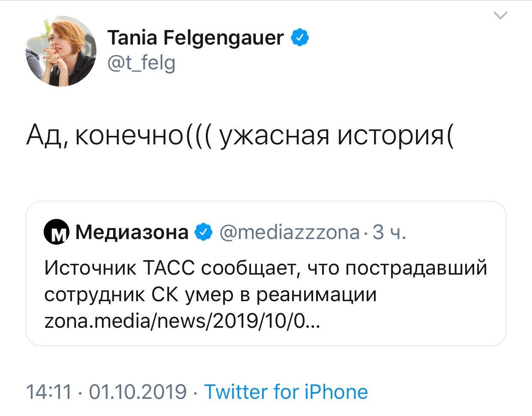The image size is (532, 416).
Task: Click Tania Felgengauer's profile photo
Action: coord(61,51)
